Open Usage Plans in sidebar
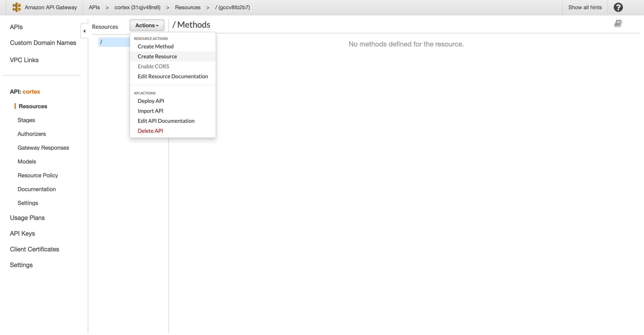The image size is (644, 335). tap(27, 218)
